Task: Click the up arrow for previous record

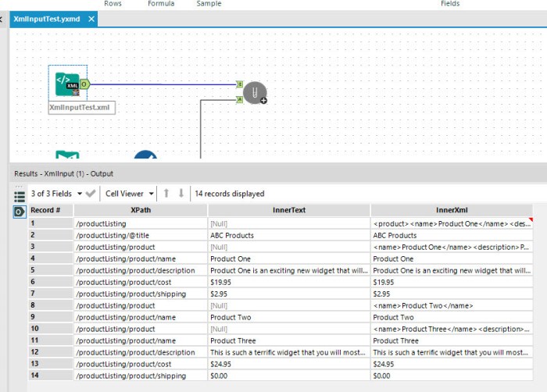Action: point(166,194)
